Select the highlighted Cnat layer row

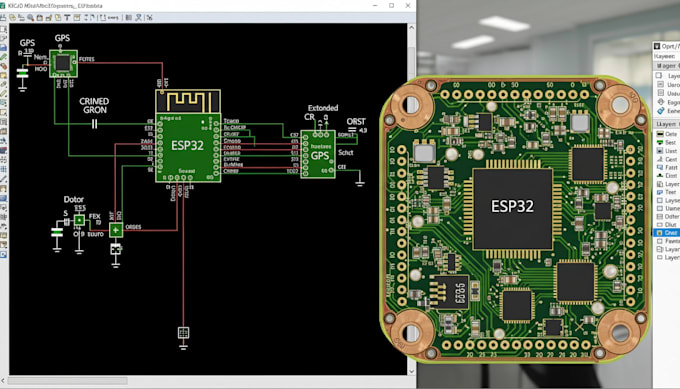click(667, 233)
